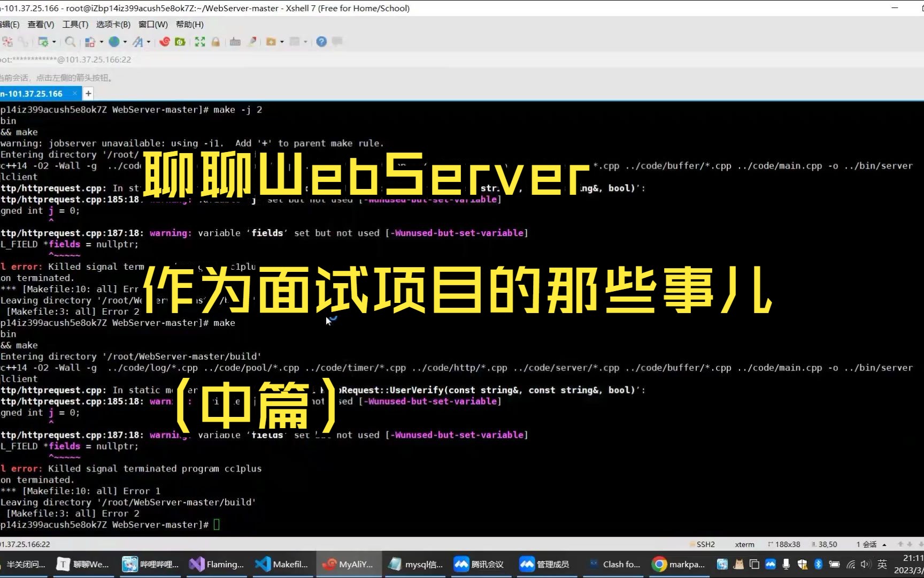Open taskbar item 哔哩哔哩
The width and height of the screenshot is (924, 578).
coord(151,564)
